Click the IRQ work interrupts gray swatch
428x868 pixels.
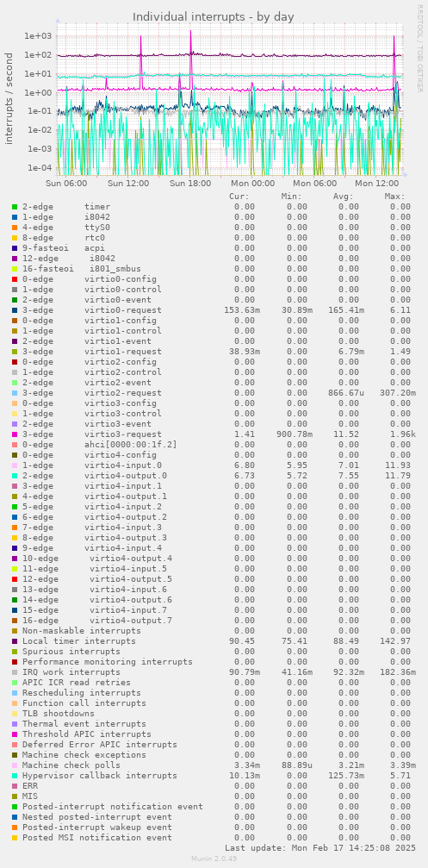tap(15, 672)
